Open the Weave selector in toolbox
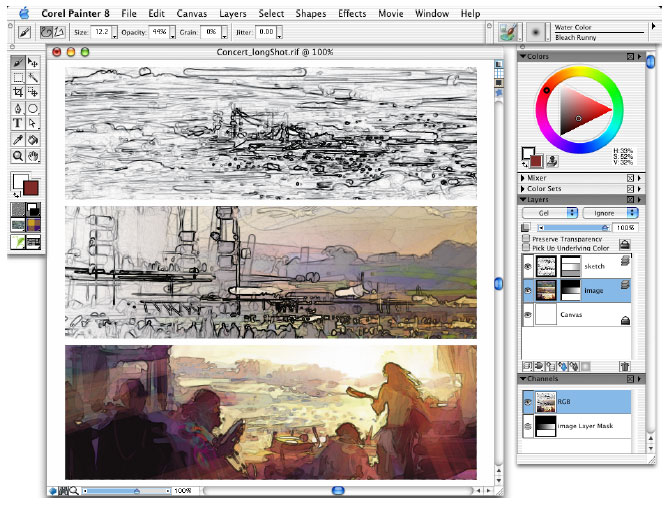Image resolution: width=669 pixels, height=508 pixels. [33, 224]
